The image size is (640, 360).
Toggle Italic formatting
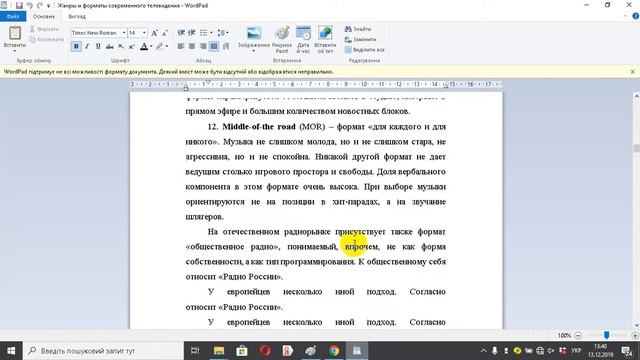(x=87, y=47)
